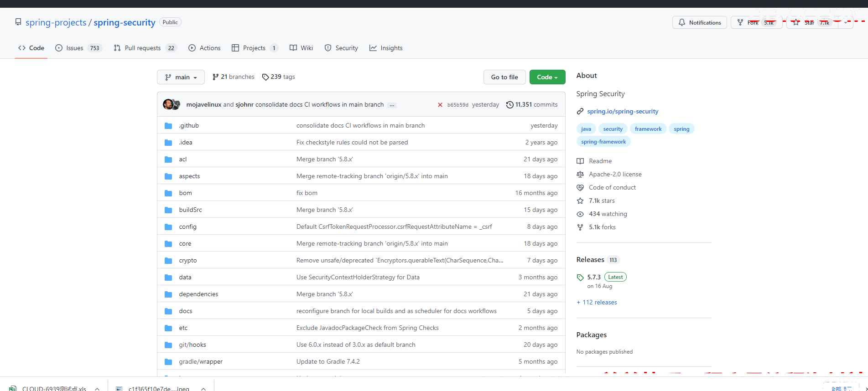Click the failed build status X icon
Image resolution: width=868 pixels, height=391 pixels.
[440, 105]
